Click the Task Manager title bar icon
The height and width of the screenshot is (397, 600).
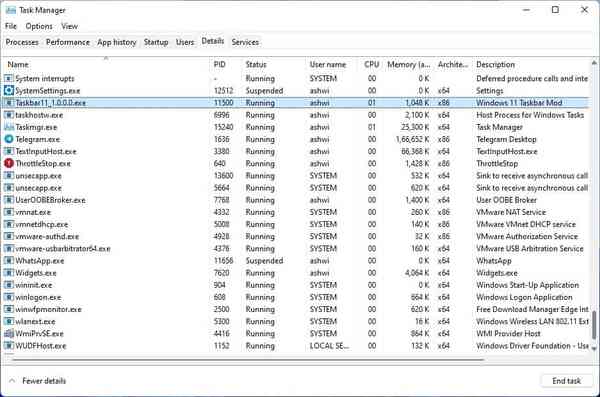point(11,10)
